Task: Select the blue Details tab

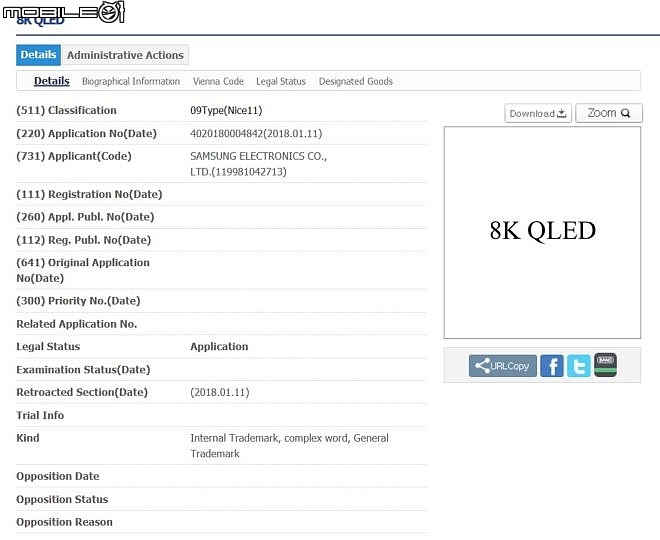Action: point(38,55)
